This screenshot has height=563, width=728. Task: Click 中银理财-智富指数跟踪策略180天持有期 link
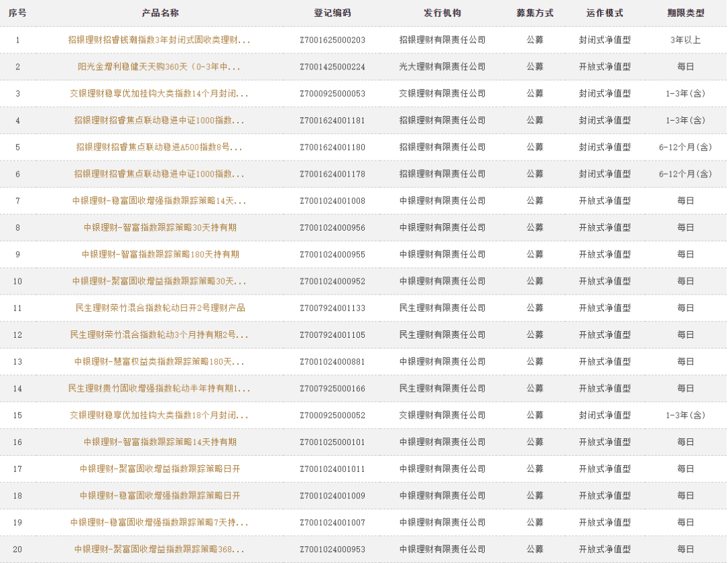[160, 254]
